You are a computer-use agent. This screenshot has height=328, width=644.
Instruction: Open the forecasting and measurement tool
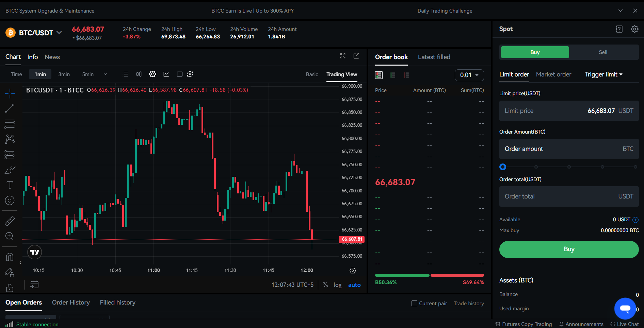tap(10, 155)
